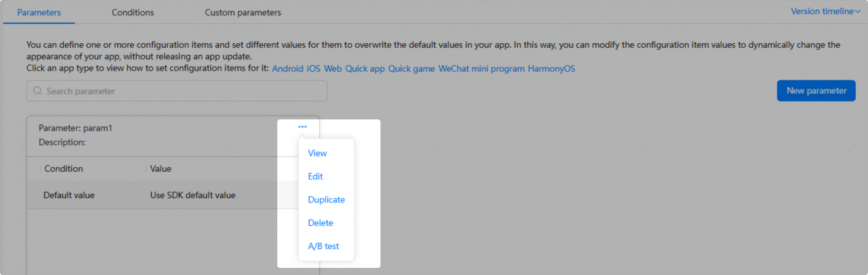Open the Custom parameters tab
This screenshot has height=275, width=868.
pos(243,12)
